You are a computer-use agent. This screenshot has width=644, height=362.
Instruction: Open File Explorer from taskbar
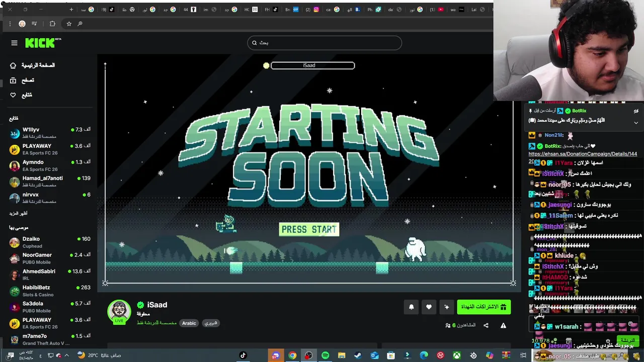[342, 355]
